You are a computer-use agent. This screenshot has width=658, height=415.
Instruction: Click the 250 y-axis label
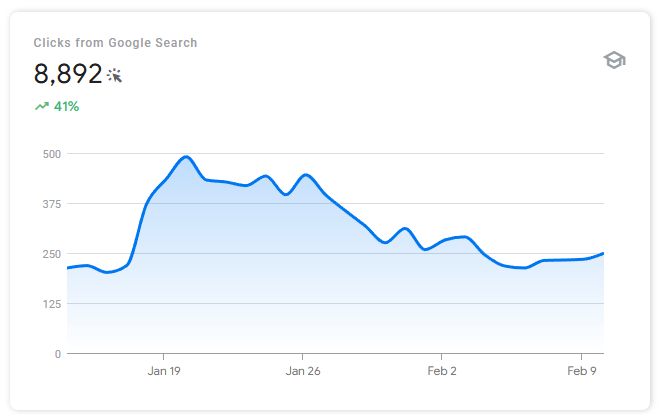51,254
